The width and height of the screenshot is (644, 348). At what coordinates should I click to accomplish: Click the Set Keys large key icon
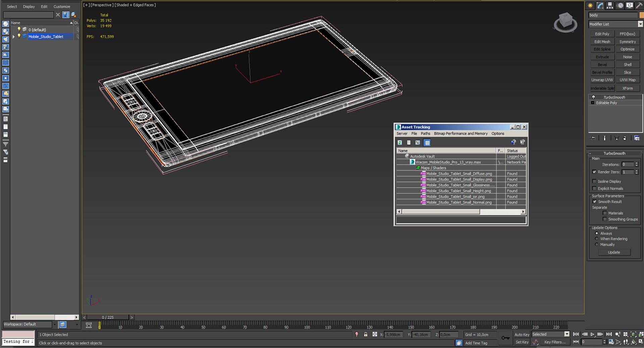tap(505, 338)
